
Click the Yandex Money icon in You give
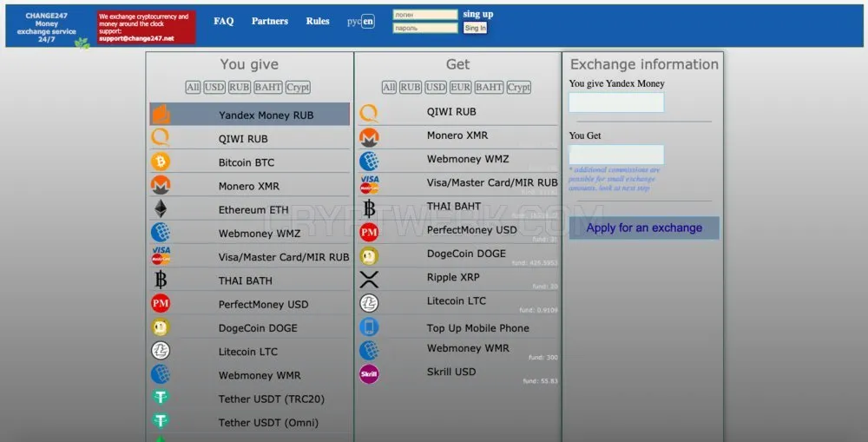coord(161,114)
